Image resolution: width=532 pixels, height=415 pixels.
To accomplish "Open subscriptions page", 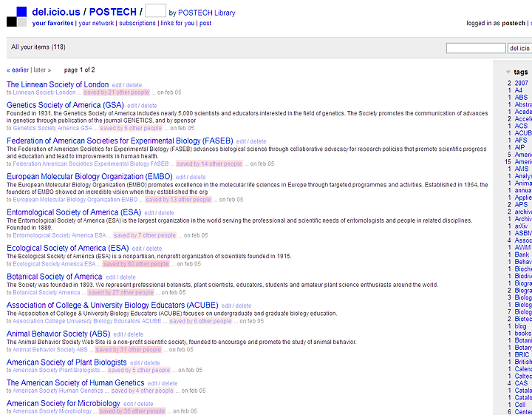I will (x=137, y=23).
